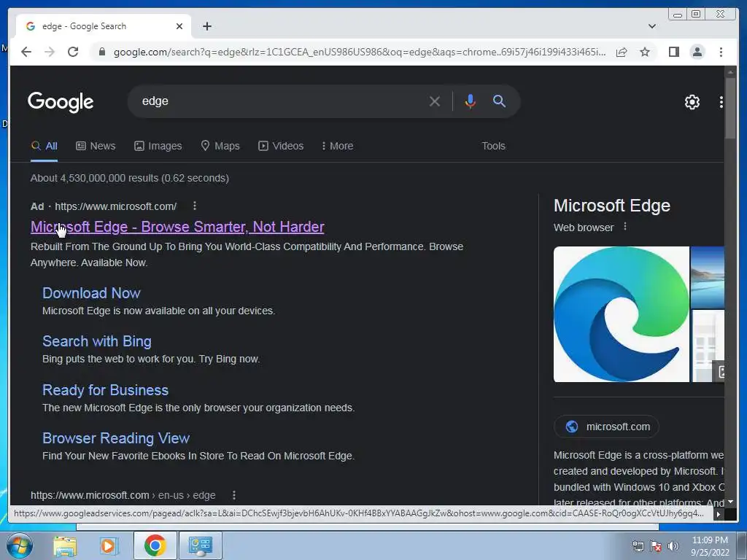Click the Google logo

coord(61,101)
